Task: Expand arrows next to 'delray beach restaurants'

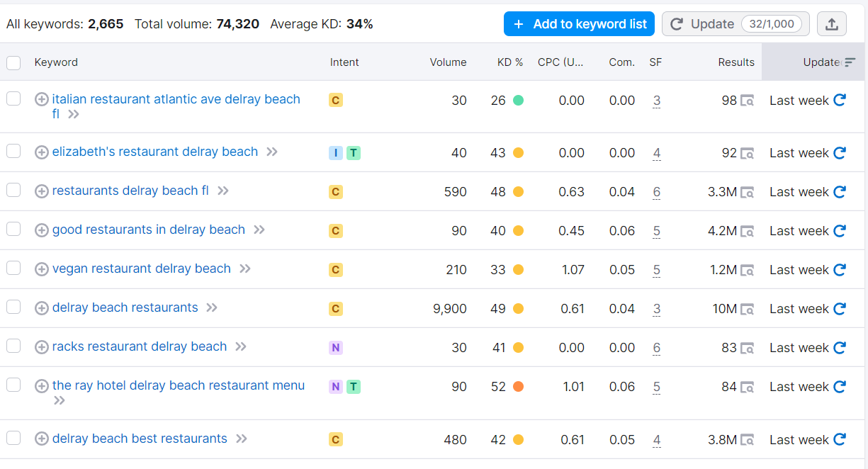Action: click(212, 307)
